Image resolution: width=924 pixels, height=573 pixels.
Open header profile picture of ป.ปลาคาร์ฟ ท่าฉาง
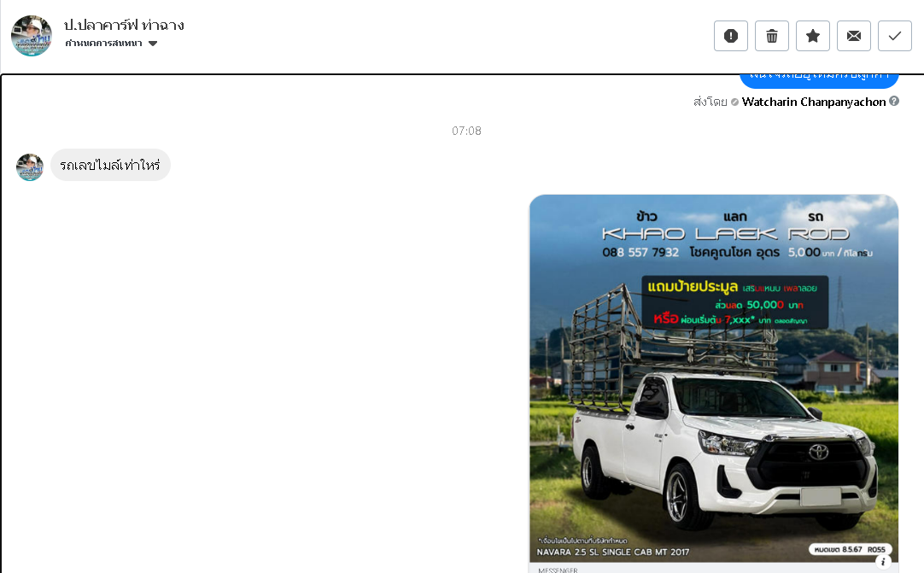[x=32, y=35]
